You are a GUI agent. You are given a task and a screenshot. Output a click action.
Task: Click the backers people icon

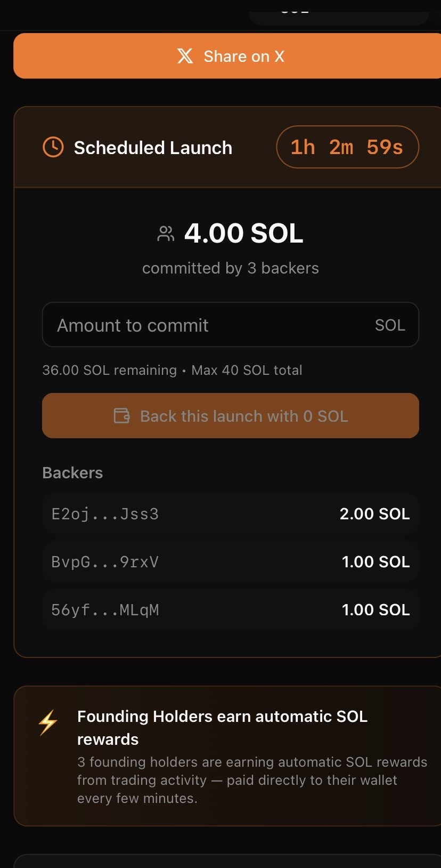(166, 234)
